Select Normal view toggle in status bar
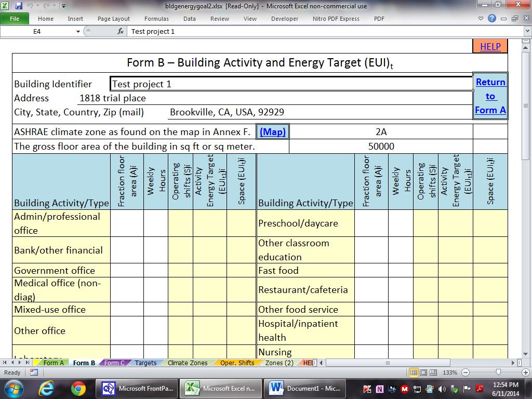This screenshot has height=399, width=532. pyautogui.click(x=414, y=373)
